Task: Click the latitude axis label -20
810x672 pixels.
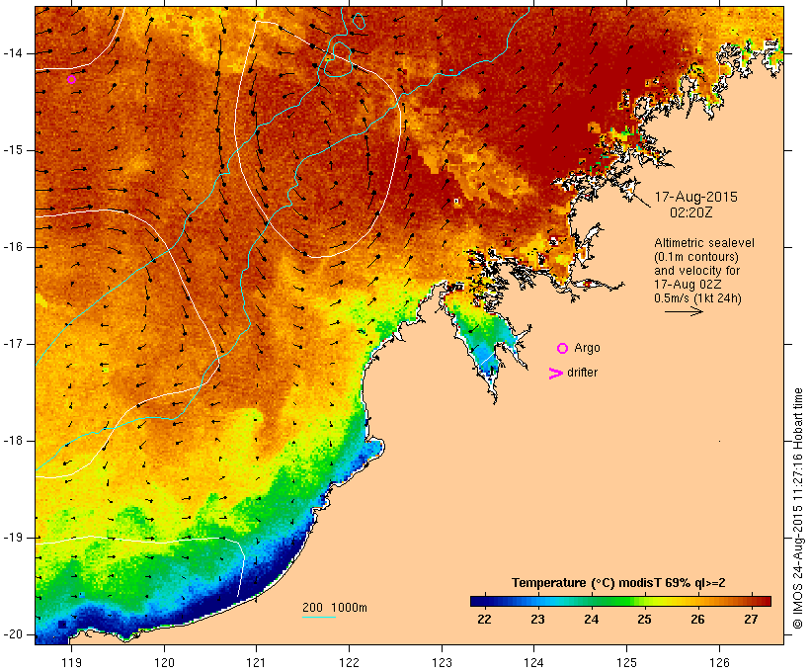Action: click(13, 634)
